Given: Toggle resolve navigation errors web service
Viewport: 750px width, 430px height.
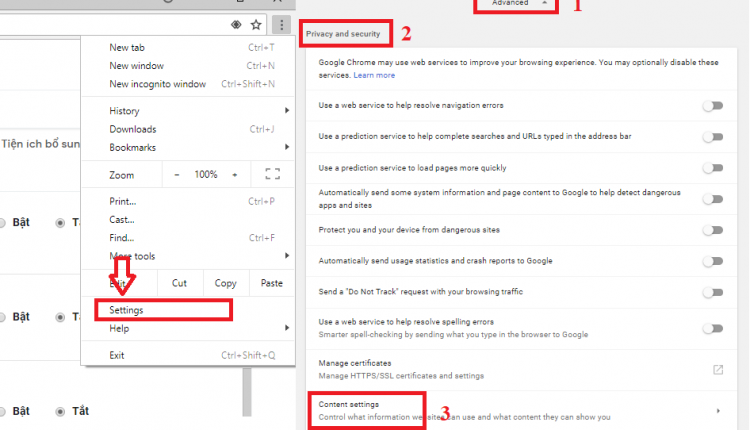Looking at the screenshot, I should [x=713, y=106].
